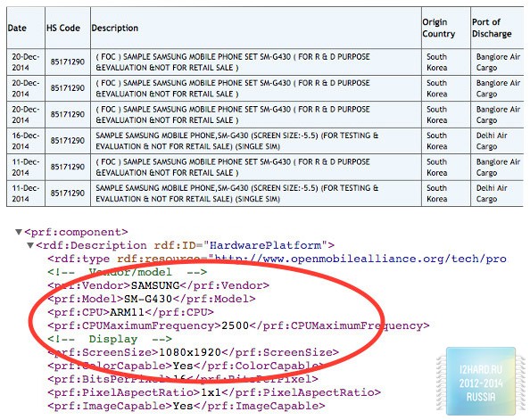
Task: Collapse the prf:component node triangle
Action: click(19, 232)
